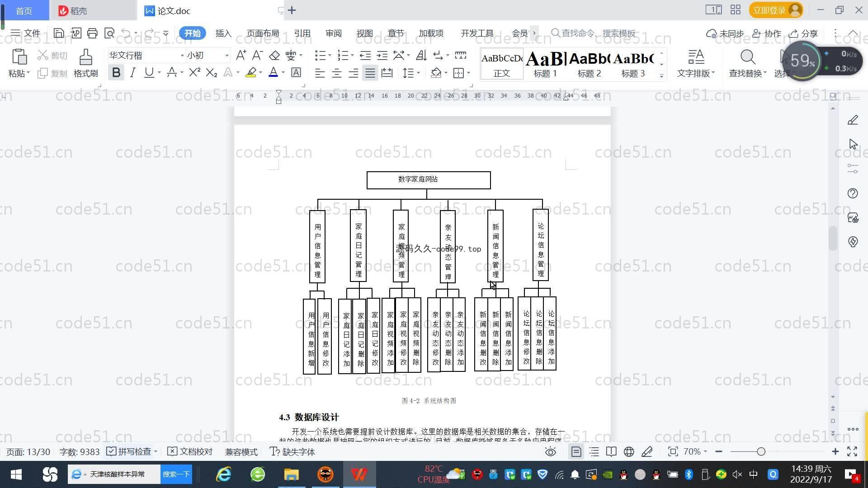
Task: Decrease font size with A- icon
Action: pos(257,55)
